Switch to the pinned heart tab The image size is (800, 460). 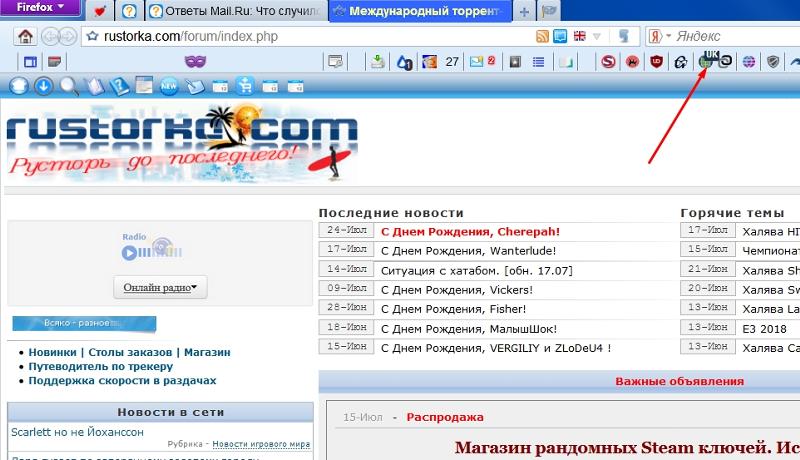tap(100, 11)
